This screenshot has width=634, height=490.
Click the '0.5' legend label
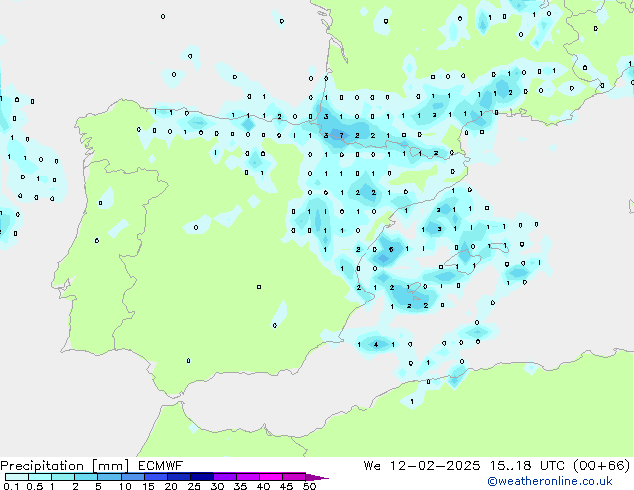[35, 486]
